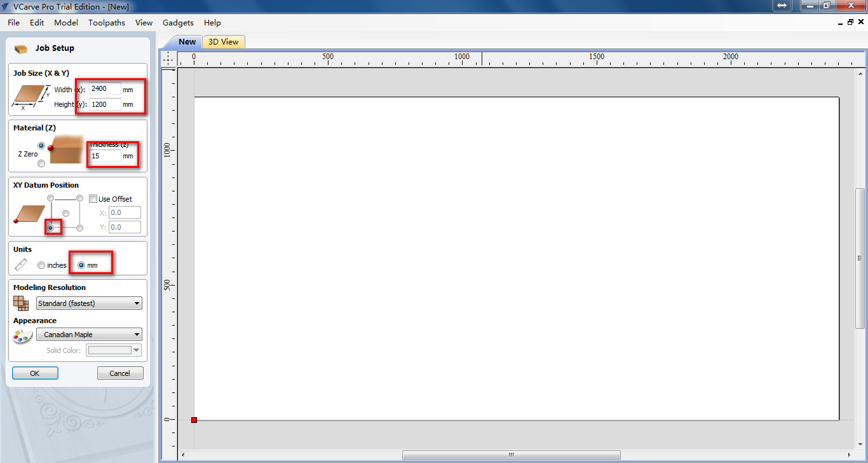Click the Width (x) input field
Viewport: 868px width, 463px height.
(x=105, y=89)
